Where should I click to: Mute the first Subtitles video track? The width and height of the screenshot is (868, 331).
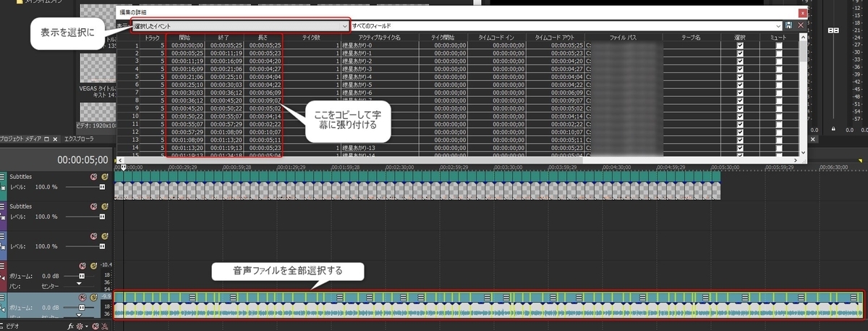click(x=93, y=177)
